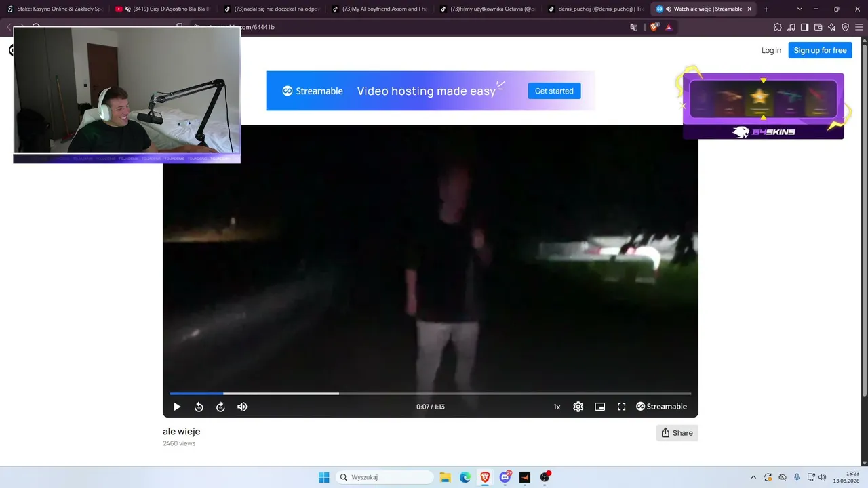Open Brave VPN shield icon
The height and width of the screenshot is (488, 868).
[846, 27]
